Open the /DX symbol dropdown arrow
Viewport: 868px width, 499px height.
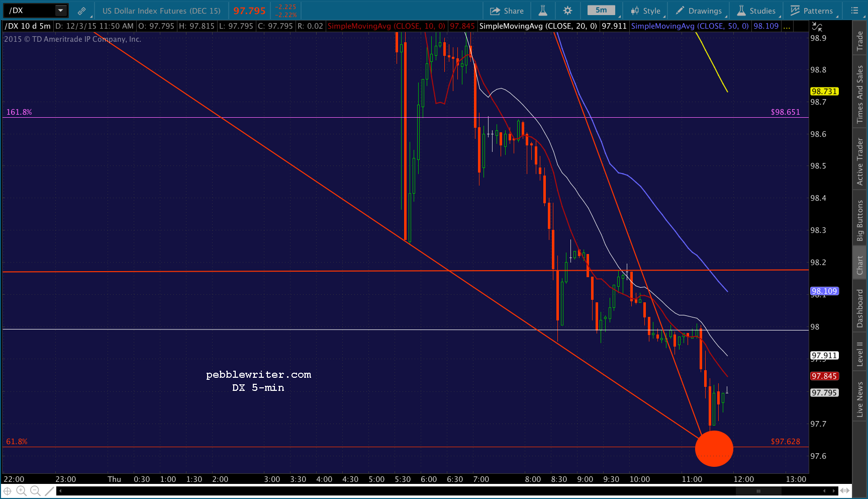tap(61, 10)
